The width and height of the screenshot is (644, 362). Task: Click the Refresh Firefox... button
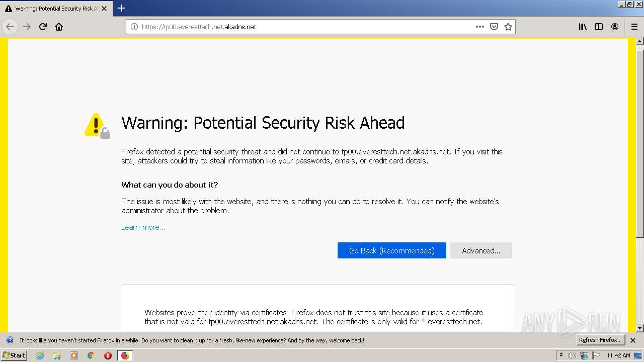pos(600,340)
